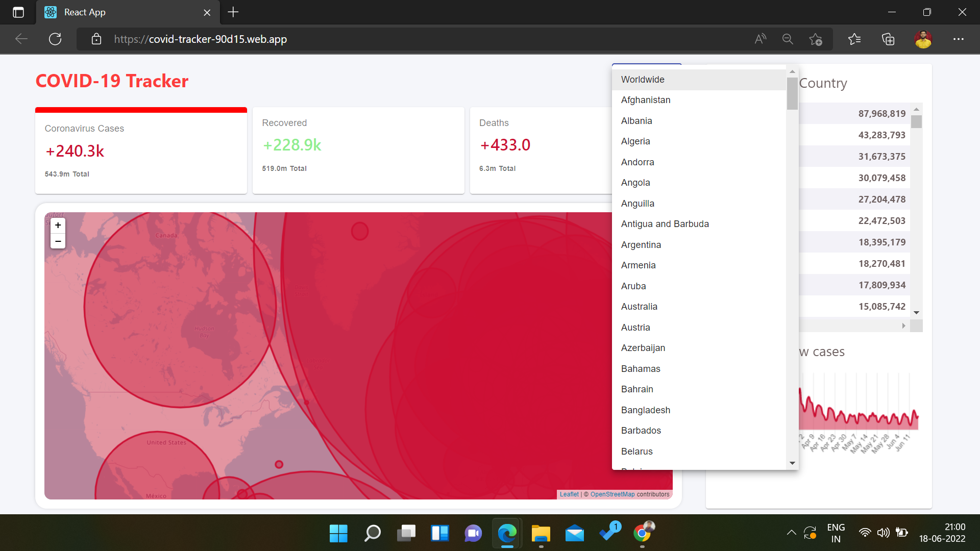Click the COVID-19 Tracker heading
980x551 pixels.
point(112,81)
